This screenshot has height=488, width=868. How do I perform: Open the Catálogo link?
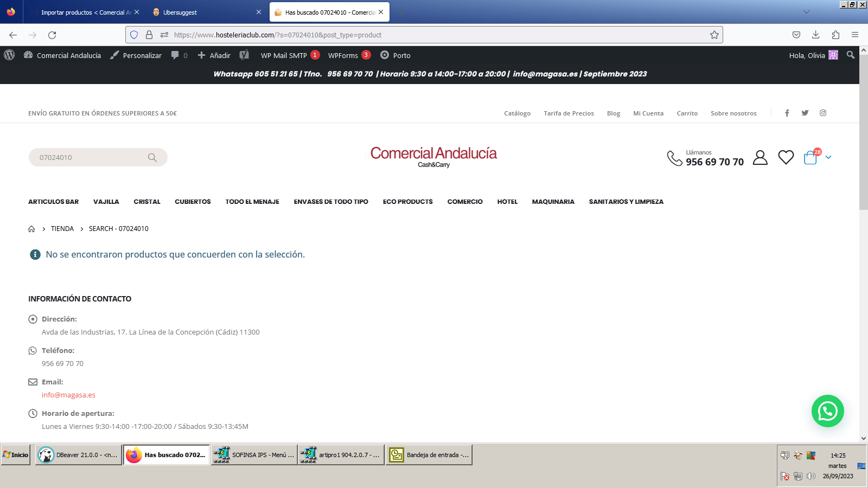[x=517, y=113]
